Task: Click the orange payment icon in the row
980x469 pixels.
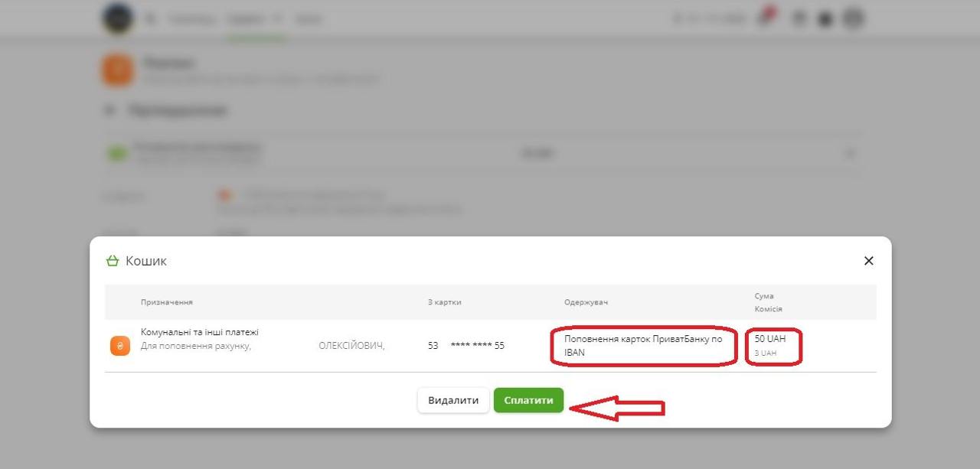Action: pyautogui.click(x=120, y=346)
